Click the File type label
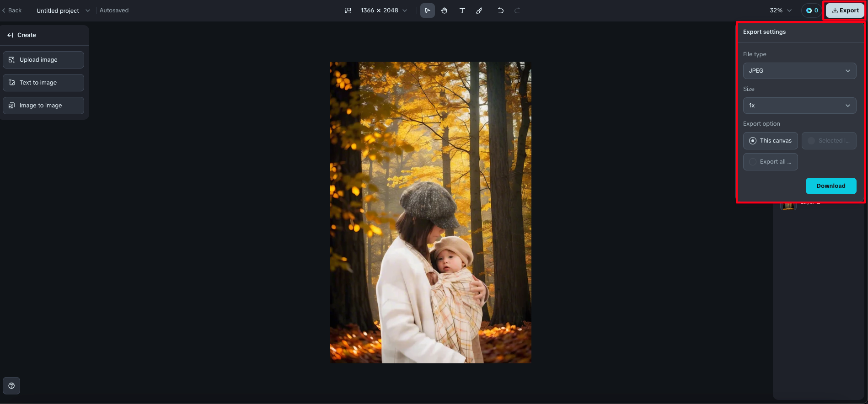This screenshot has width=868, height=404. (x=755, y=54)
